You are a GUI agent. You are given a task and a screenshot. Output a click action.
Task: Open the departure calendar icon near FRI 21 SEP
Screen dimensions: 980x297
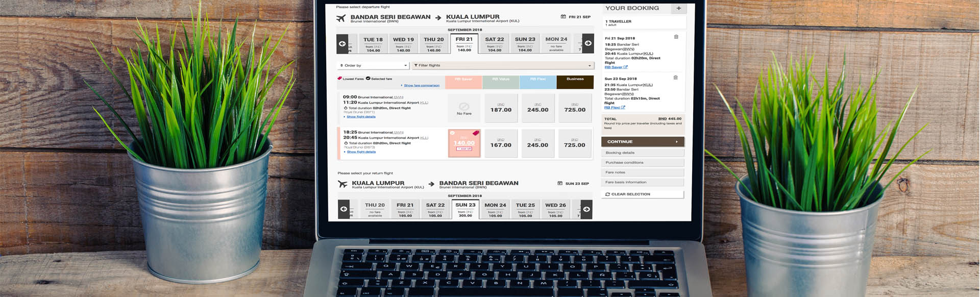tap(563, 17)
